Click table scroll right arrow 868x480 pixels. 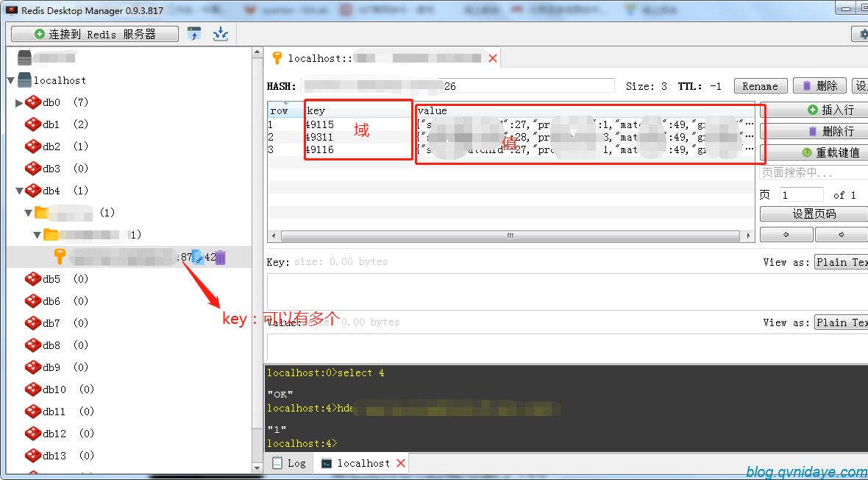coord(748,236)
